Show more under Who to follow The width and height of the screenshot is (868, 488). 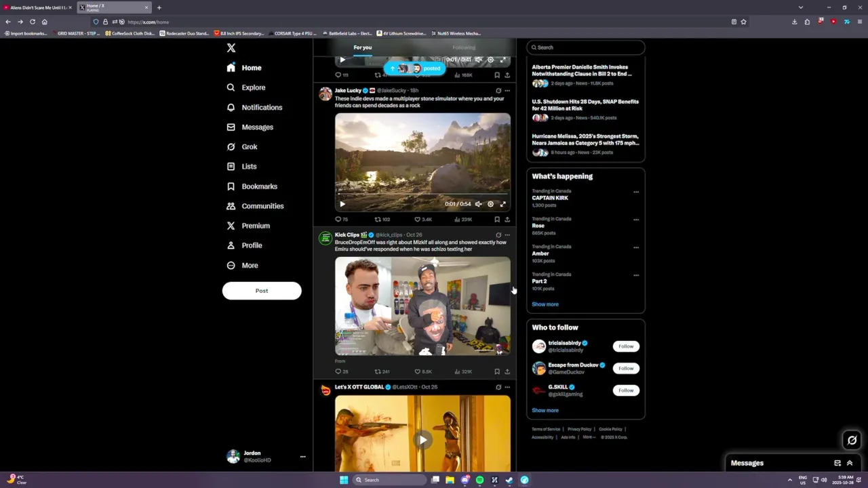tap(545, 410)
